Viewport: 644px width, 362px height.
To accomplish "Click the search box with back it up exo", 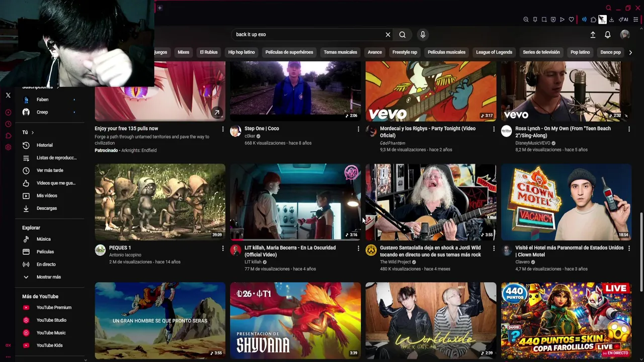I will coord(307,35).
